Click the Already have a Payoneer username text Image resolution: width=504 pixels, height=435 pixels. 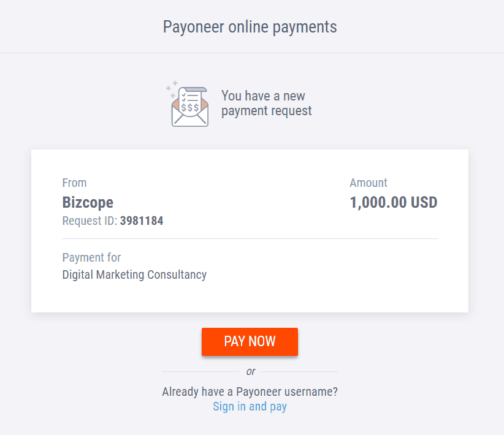point(250,391)
